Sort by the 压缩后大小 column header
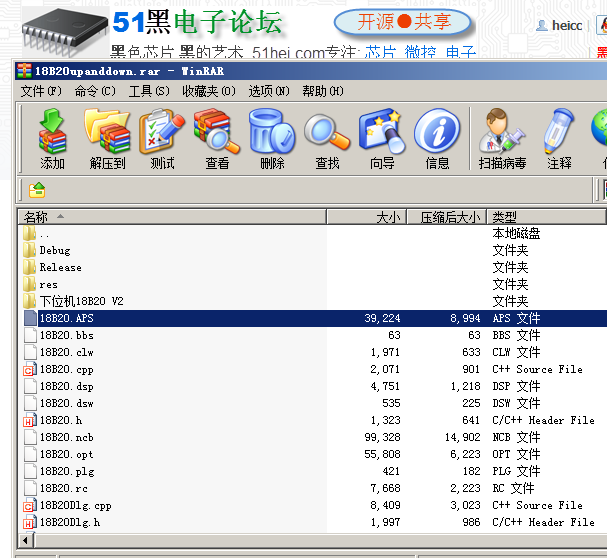The image size is (607, 558). [446, 217]
